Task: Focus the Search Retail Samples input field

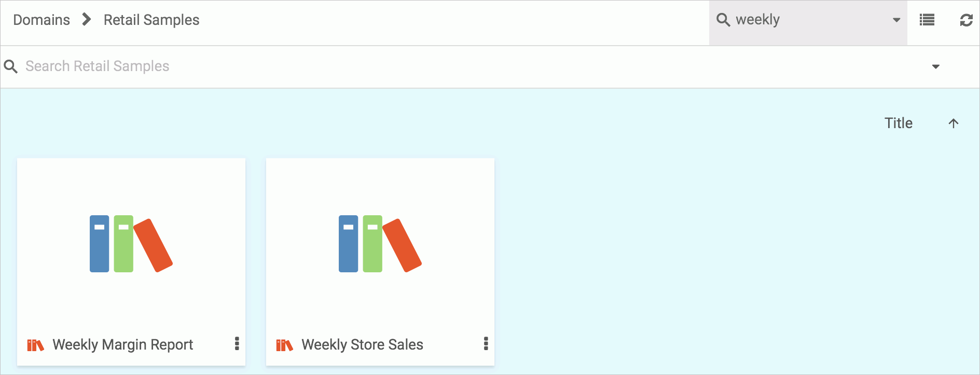Action: pos(467,66)
